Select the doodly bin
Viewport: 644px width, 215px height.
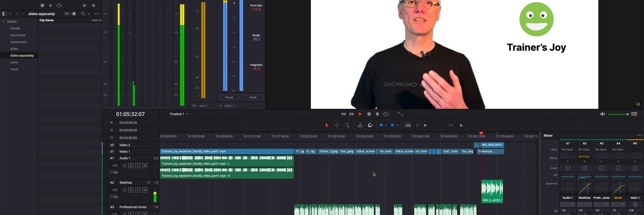(x=15, y=28)
